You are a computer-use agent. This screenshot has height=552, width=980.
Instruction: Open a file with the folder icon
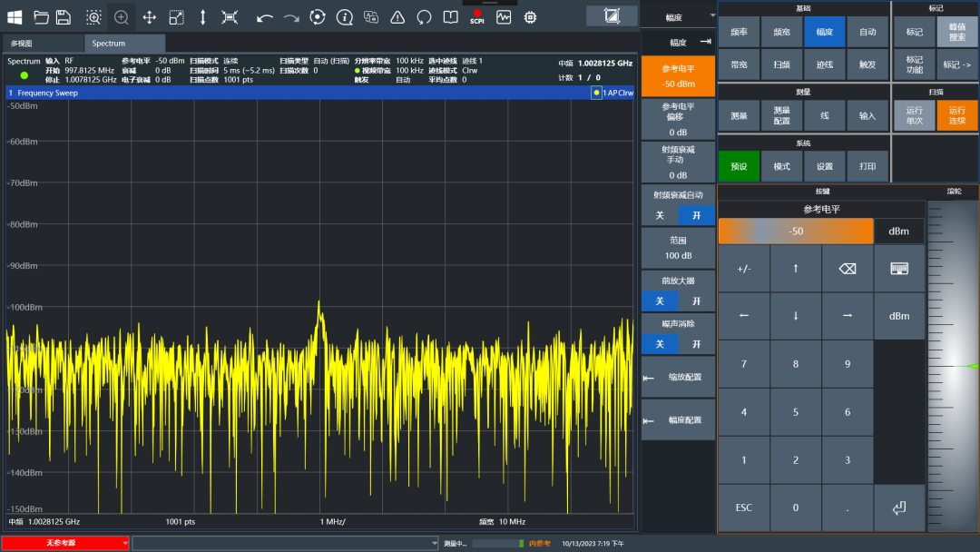tap(41, 17)
